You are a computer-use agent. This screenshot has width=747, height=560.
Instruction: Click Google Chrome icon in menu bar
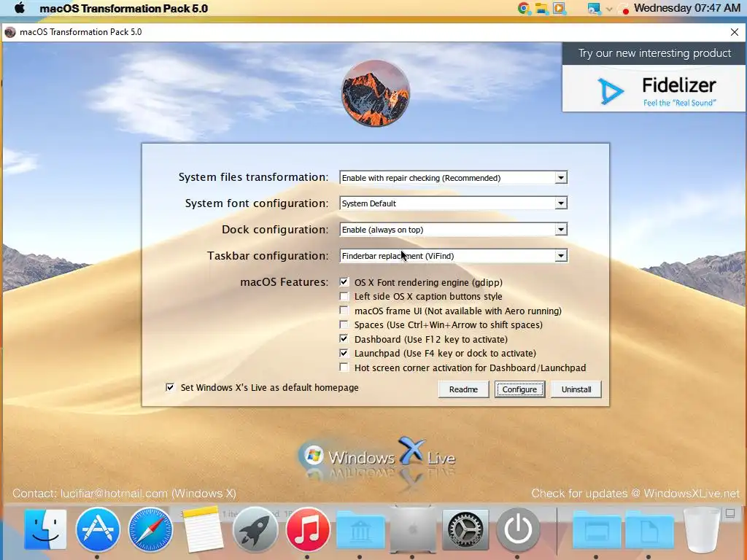pos(524,8)
